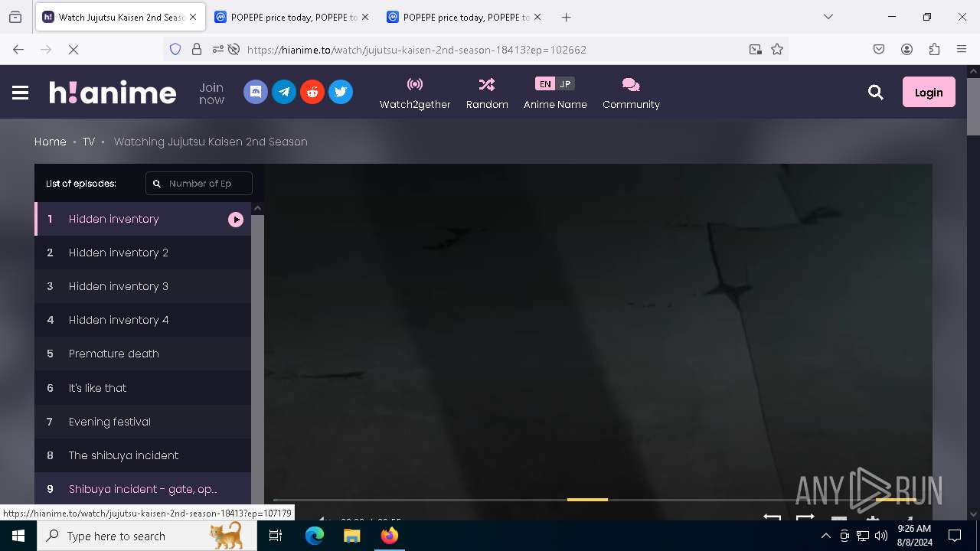
Task: Switch anime name language to JP
Action: 565,84
